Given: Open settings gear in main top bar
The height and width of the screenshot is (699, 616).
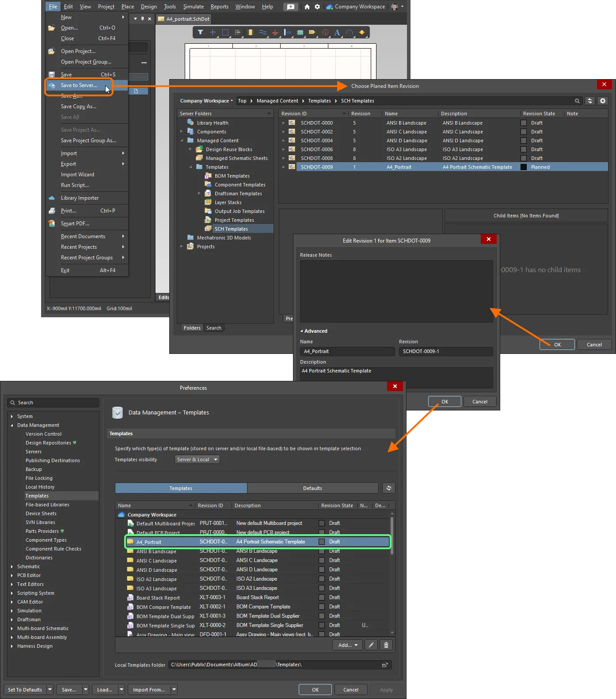Looking at the screenshot, I should [317, 7].
